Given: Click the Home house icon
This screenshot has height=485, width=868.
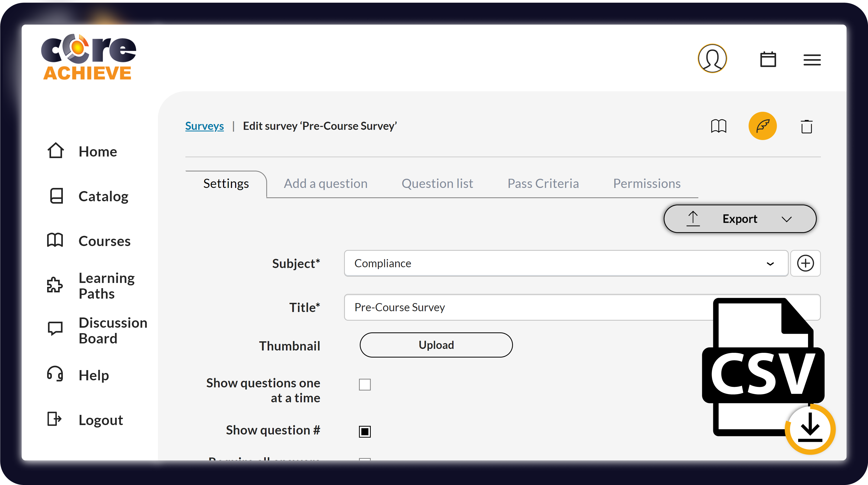Looking at the screenshot, I should [56, 150].
